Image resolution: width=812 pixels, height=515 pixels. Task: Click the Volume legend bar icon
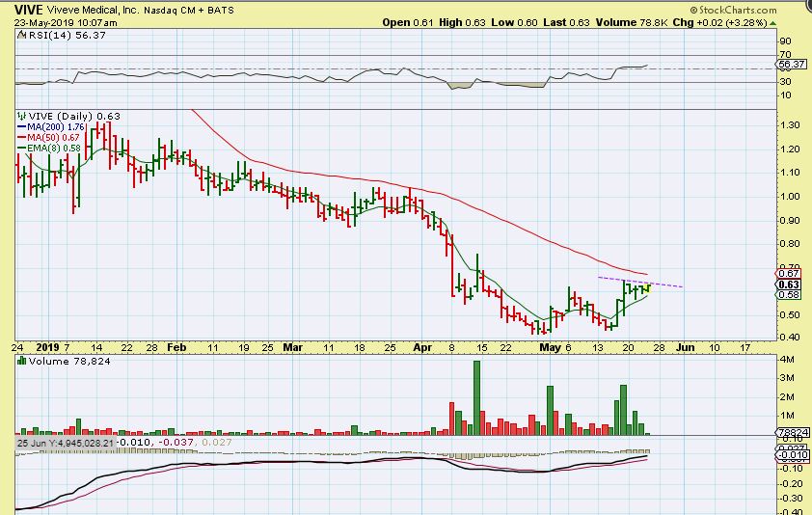pyautogui.click(x=22, y=361)
